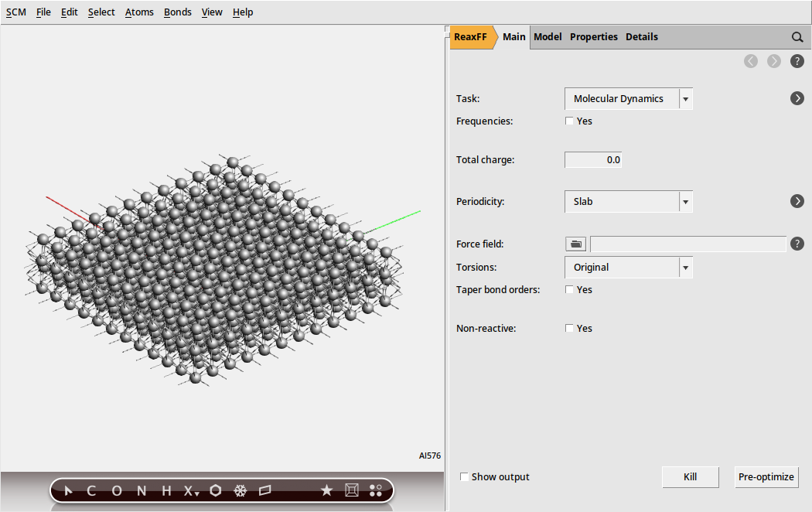This screenshot has height=512, width=812.
Task: Click the periodic box view icon
Action: [352, 490]
